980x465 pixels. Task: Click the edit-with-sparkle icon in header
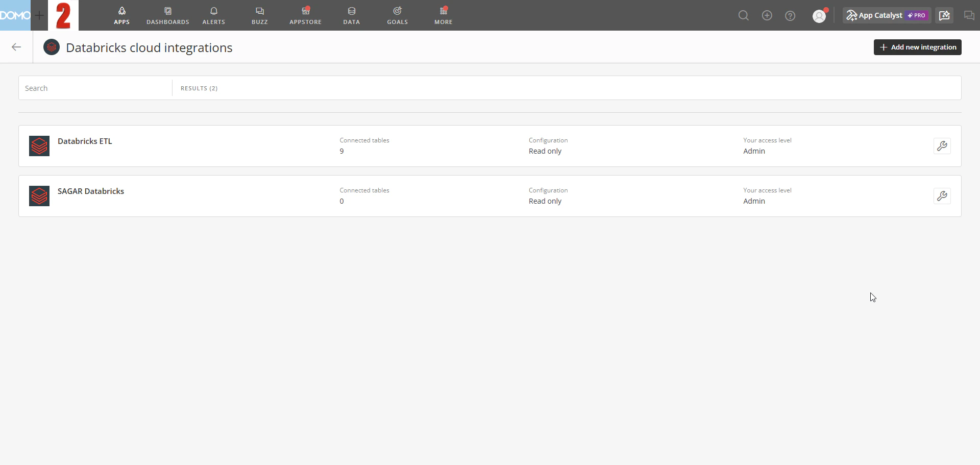(944, 15)
